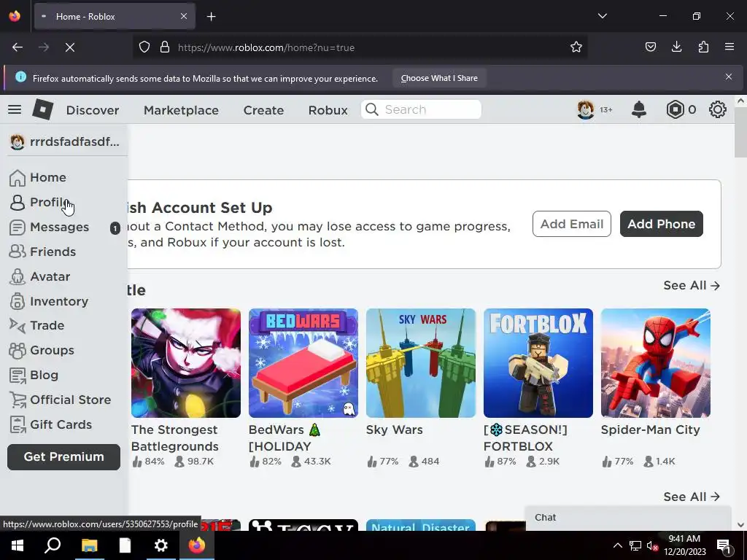Show site security lock information

165,47
